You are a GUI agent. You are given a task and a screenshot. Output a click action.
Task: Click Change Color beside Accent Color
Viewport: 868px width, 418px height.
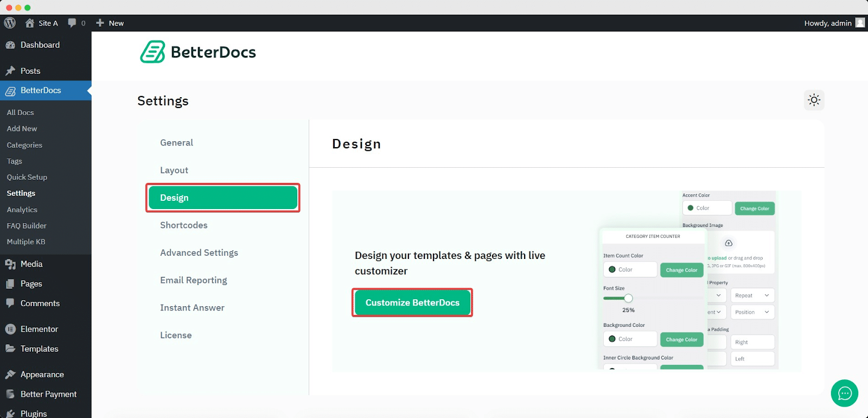pyautogui.click(x=755, y=208)
